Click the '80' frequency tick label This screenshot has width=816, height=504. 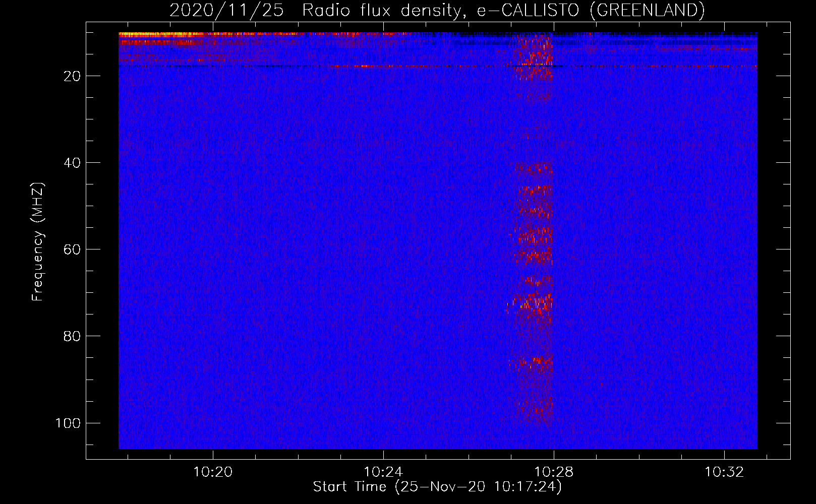click(x=72, y=336)
